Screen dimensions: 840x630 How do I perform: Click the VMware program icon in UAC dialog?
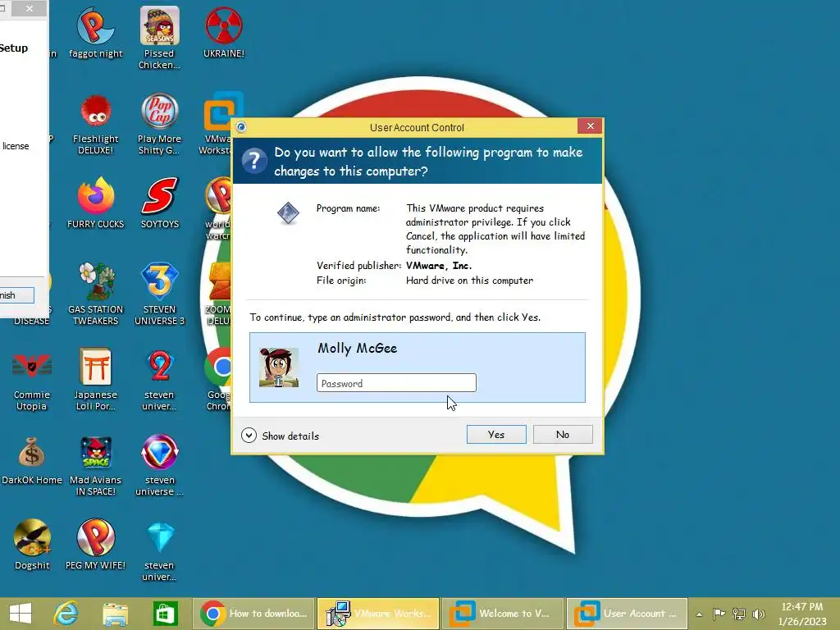pyautogui.click(x=288, y=212)
